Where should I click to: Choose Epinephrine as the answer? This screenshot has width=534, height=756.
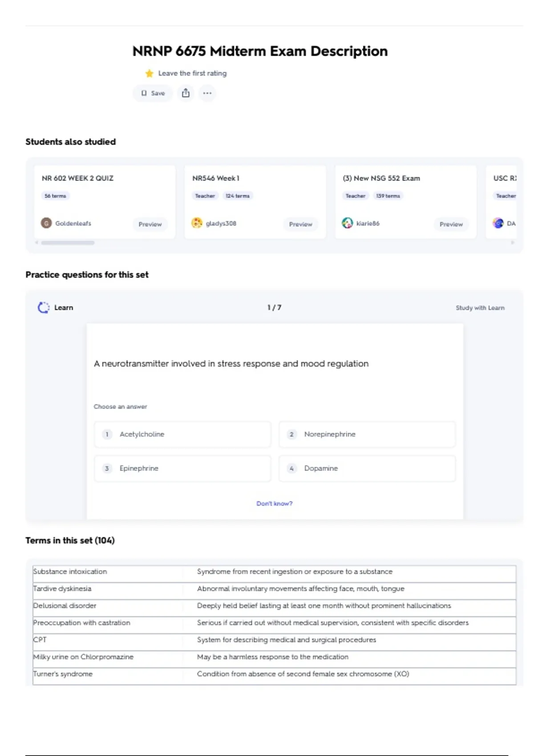tap(182, 468)
